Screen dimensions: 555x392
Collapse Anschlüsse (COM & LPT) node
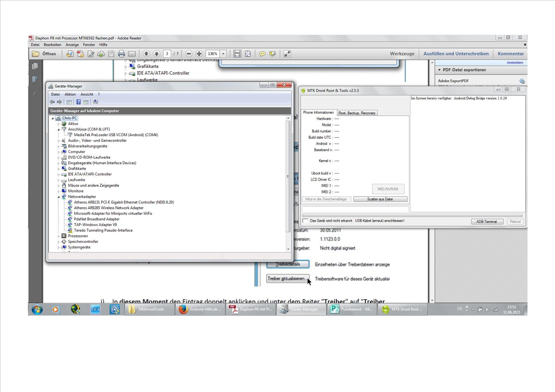[59, 129]
